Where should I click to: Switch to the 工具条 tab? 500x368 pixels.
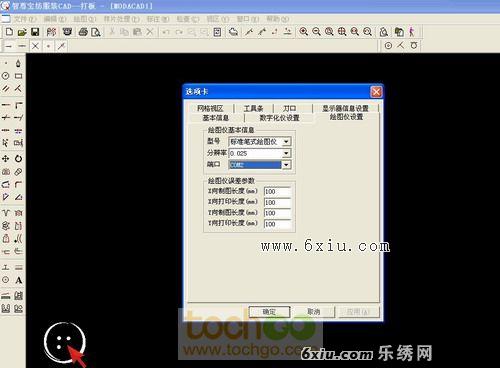click(x=253, y=108)
